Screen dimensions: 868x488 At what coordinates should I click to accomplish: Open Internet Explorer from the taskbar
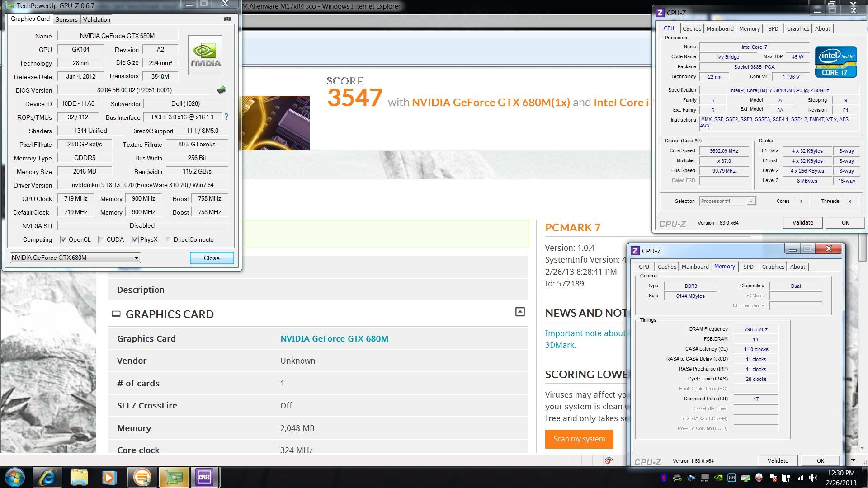tap(47, 477)
